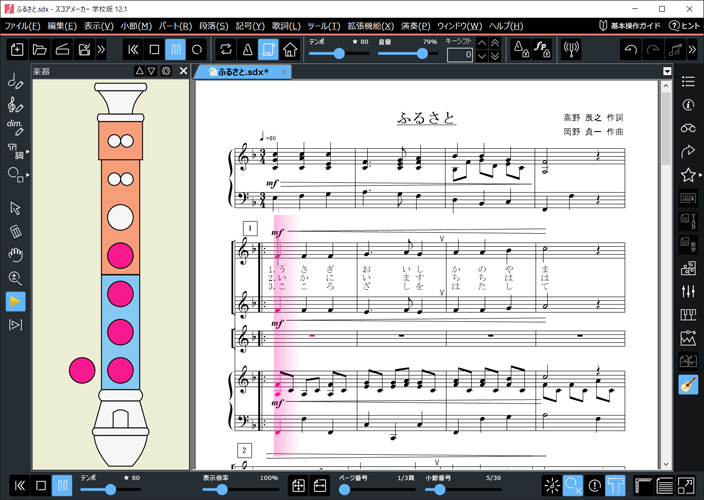
Task: Toggle the metronome
Action: pyautogui.click(x=247, y=49)
